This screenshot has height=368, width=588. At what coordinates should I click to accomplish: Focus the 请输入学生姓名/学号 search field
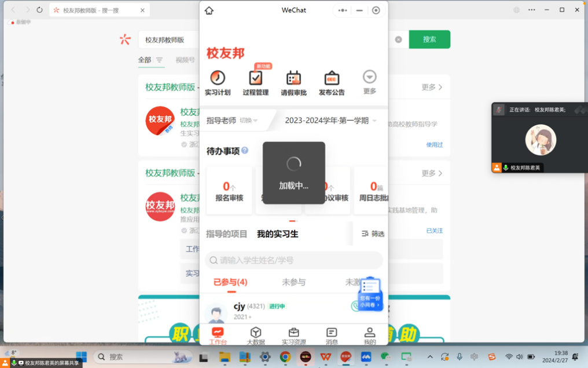[x=293, y=260]
